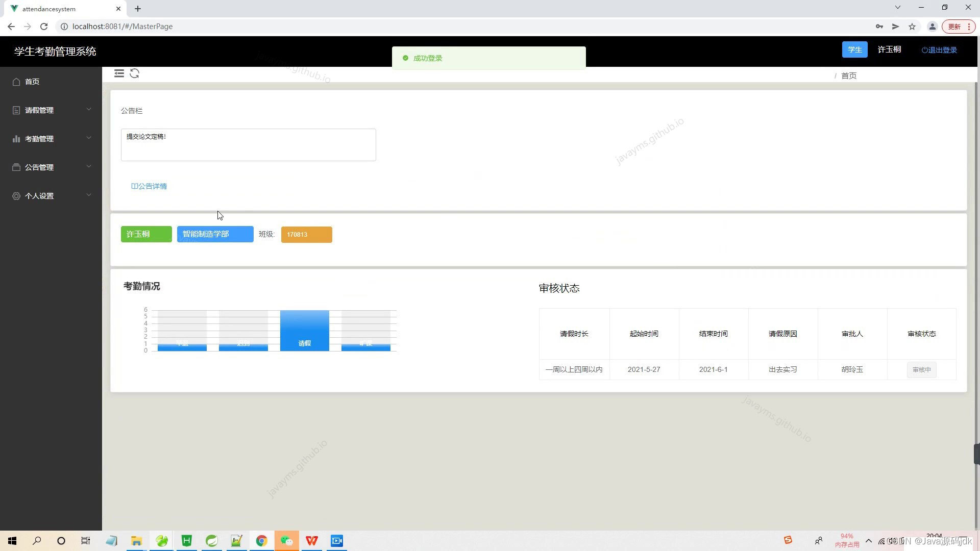Select the 2021-5-27 start date cell
The width and height of the screenshot is (980, 551).
(644, 369)
